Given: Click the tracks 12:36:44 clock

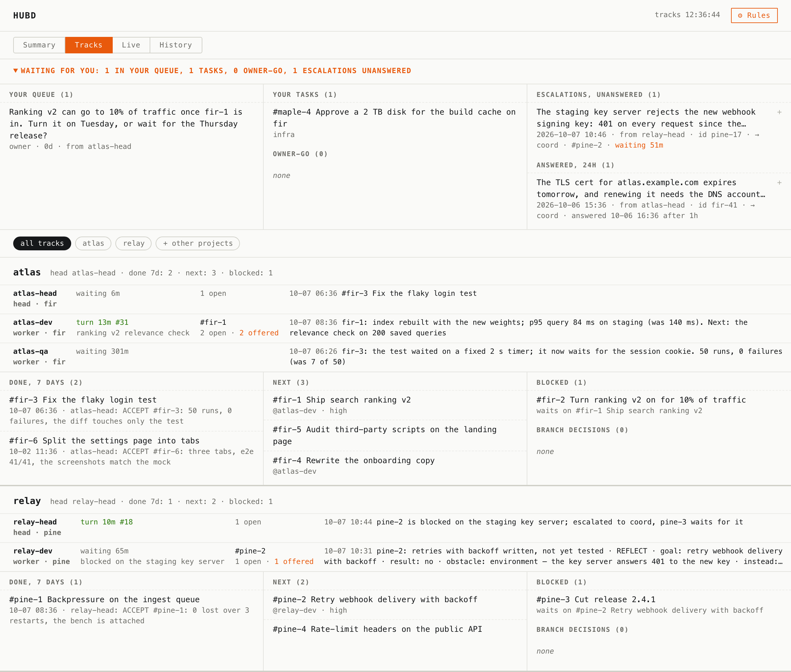Looking at the screenshot, I should [x=687, y=15].
